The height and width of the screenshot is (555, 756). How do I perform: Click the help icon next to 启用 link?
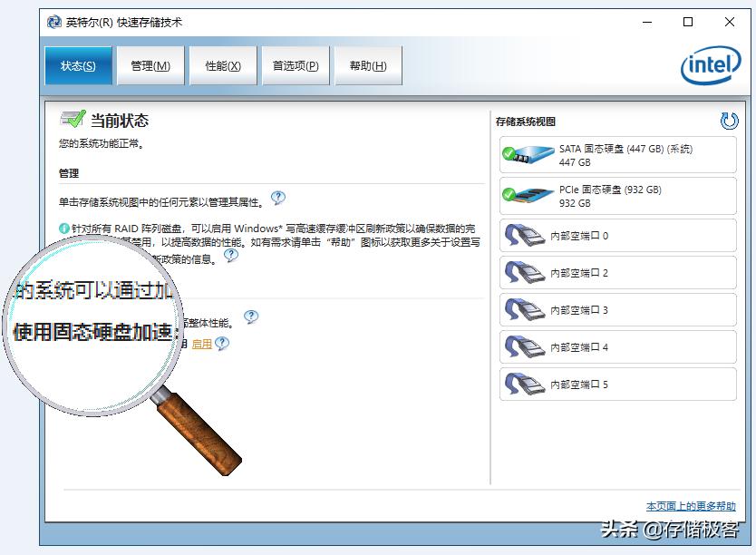coord(220,345)
